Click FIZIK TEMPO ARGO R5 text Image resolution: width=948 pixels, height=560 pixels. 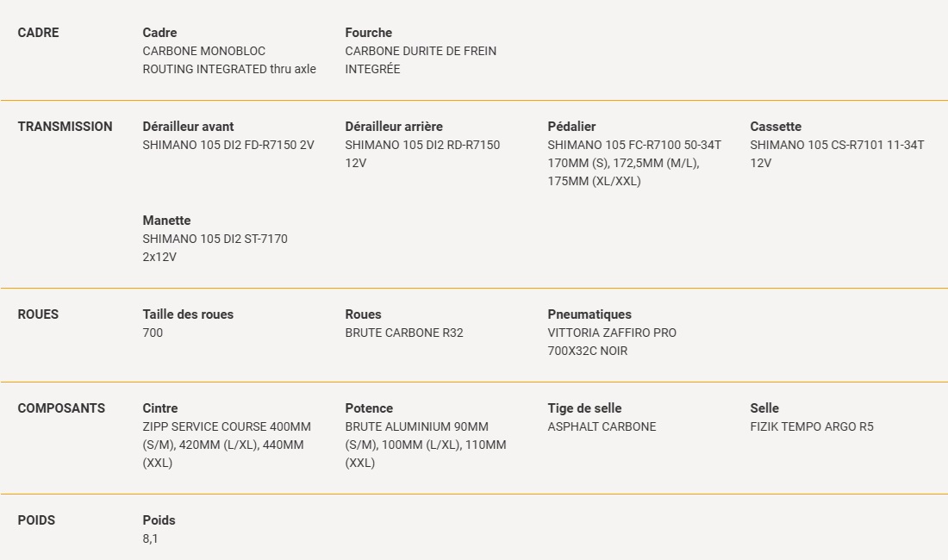[811, 426]
